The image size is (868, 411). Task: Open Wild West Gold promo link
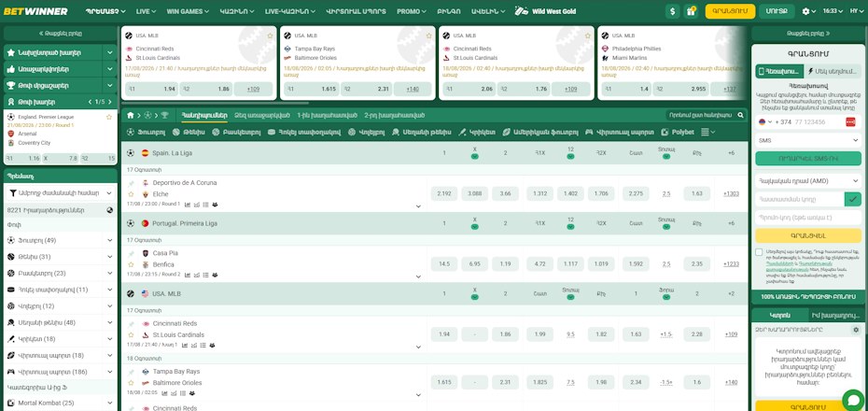tap(546, 11)
